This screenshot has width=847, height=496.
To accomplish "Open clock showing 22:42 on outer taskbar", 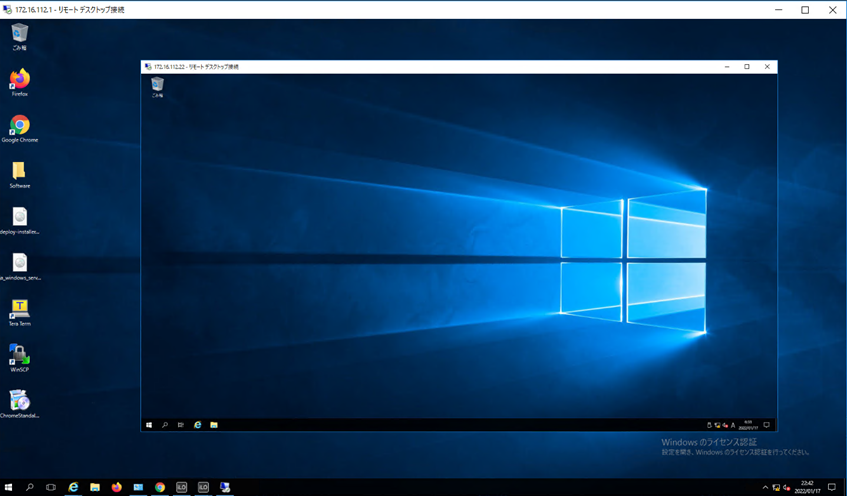I will (807, 487).
